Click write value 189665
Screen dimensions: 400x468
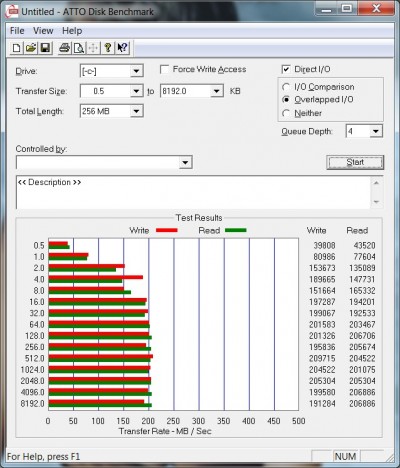tap(322, 279)
